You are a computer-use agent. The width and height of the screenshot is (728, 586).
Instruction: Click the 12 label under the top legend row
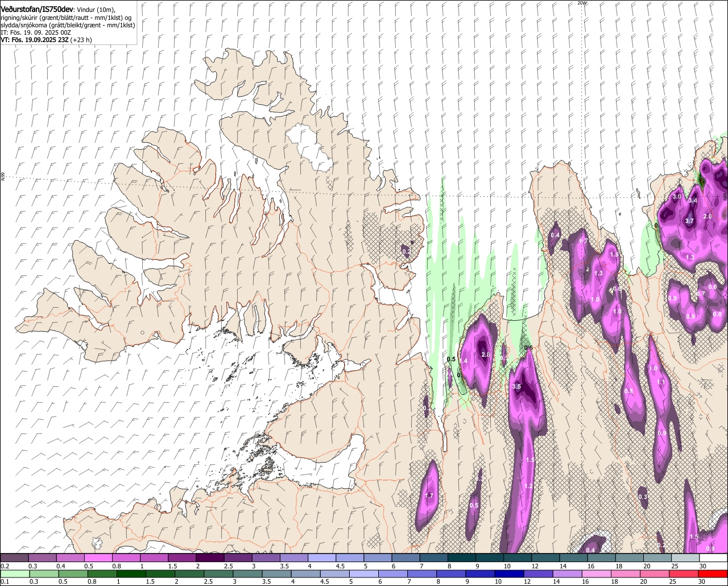click(535, 566)
